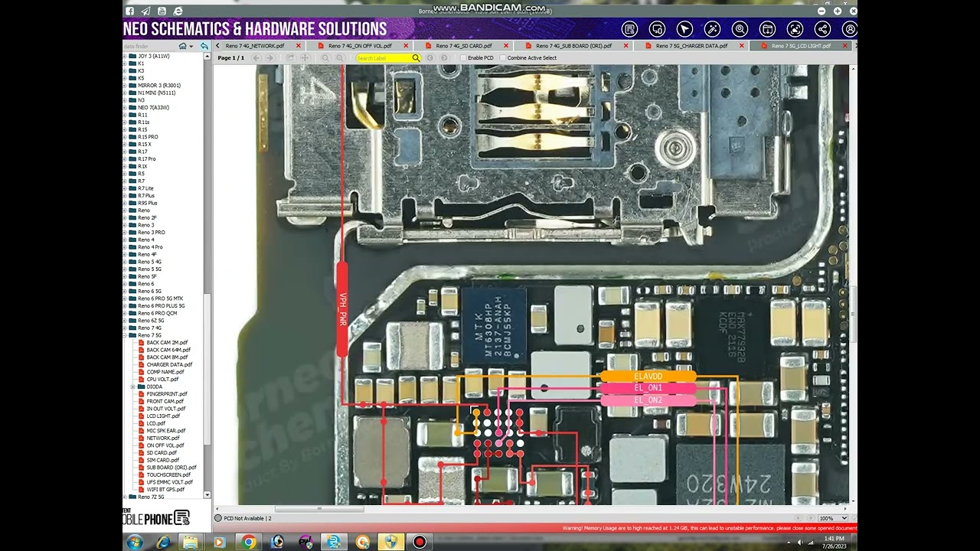Open LCD LIGHT.pdf in file tree
The width and height of the screenshot is (980, 551).
[163, 416]
